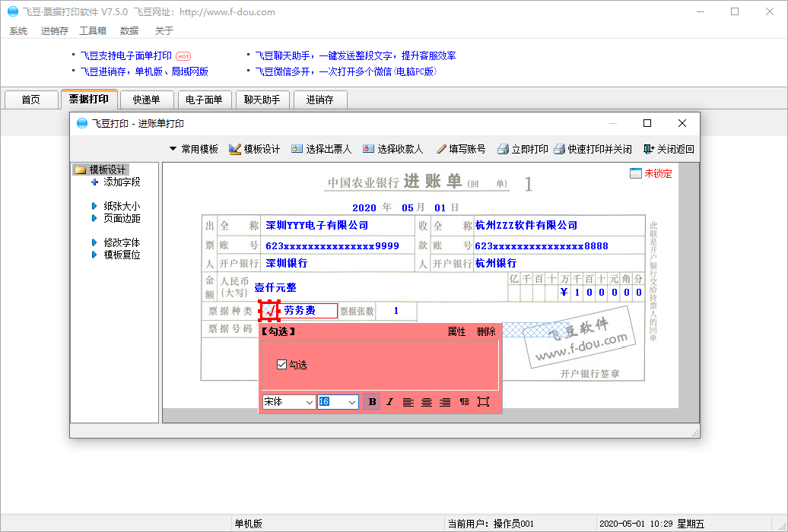Open the 模板设计 toolbar button
This screenshot has width=788, height=532.
click(254, 149)
